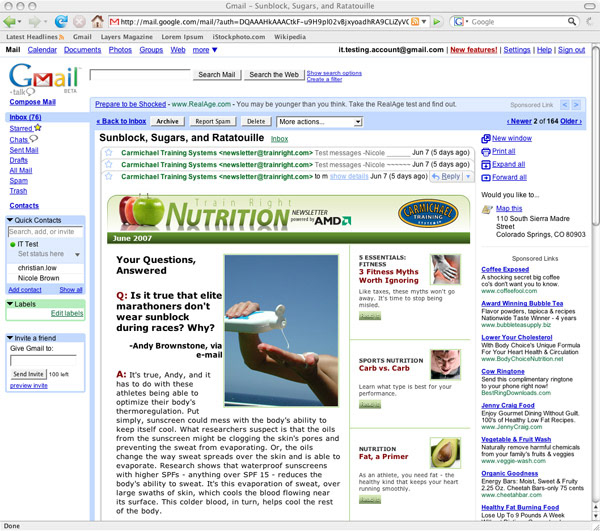
Task: Toggle star on the third message
Action: pyautogui.click(x=108, y=176)
